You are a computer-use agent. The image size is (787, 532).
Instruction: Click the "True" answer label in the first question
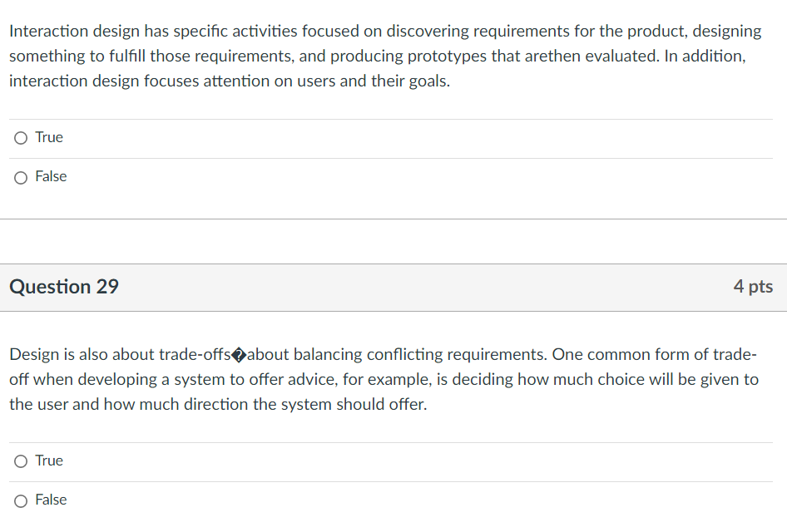click(48, 137)
